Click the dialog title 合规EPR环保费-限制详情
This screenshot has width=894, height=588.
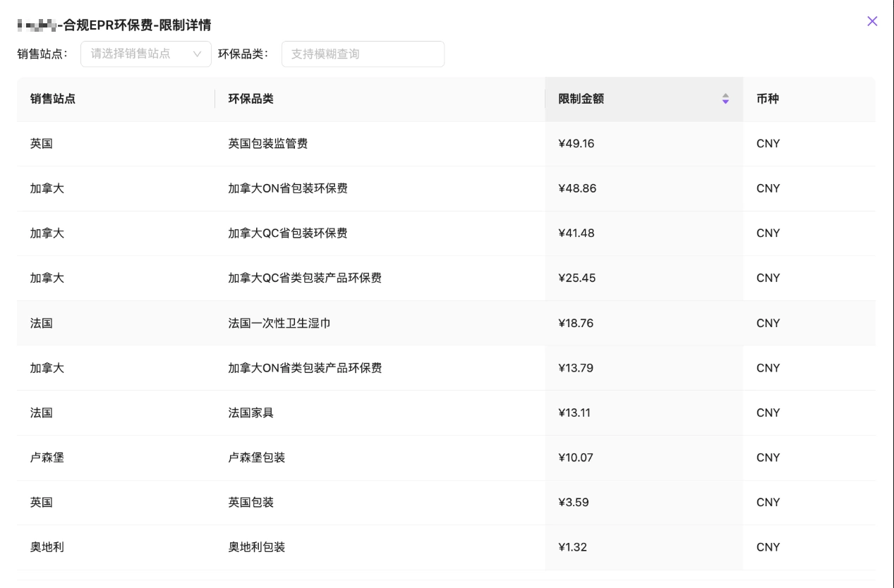pyautogui.click(x=137, y=25)
